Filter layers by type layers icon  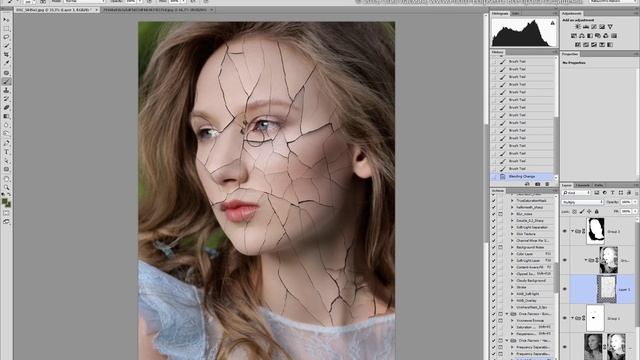coord(613,193)
